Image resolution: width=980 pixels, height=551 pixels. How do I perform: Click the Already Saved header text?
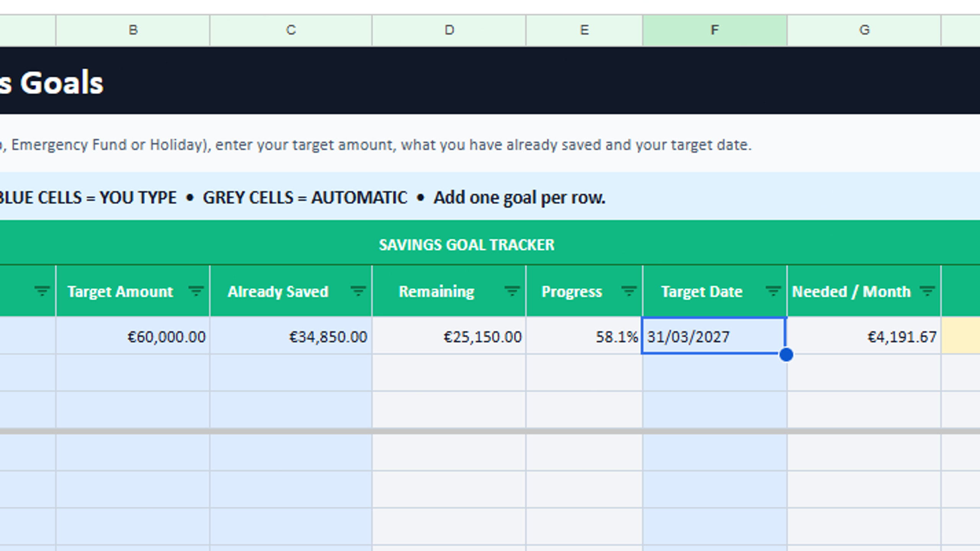coord(278,292)
